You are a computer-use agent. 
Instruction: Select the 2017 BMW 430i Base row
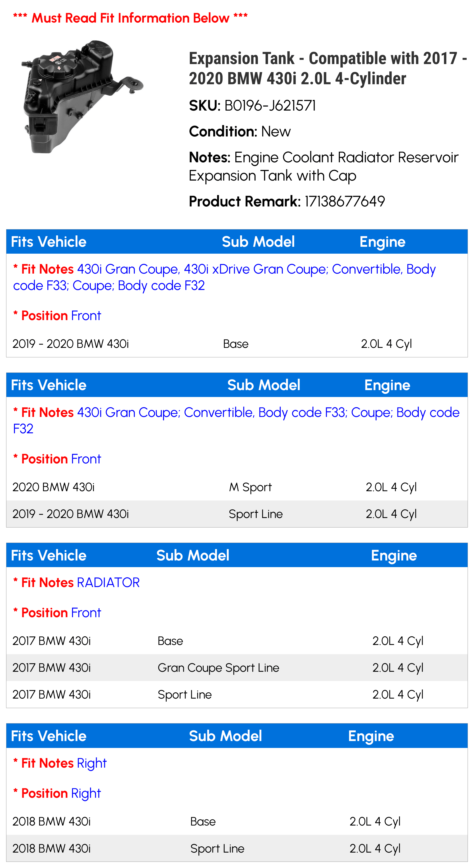[237, 641]
